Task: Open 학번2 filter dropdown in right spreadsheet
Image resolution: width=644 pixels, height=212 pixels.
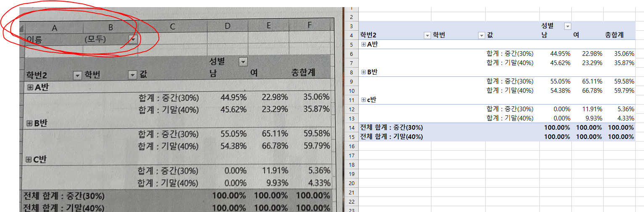Action: click(427, 35)
